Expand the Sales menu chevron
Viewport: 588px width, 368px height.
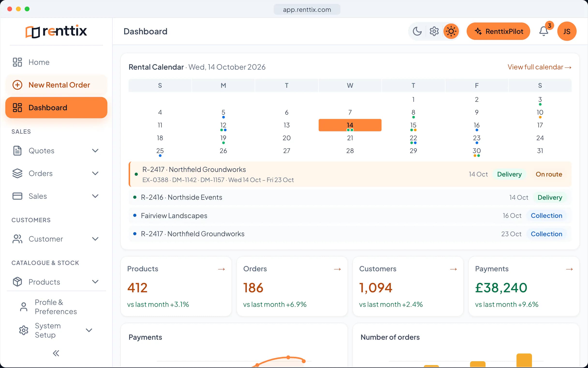click(95, 196)
